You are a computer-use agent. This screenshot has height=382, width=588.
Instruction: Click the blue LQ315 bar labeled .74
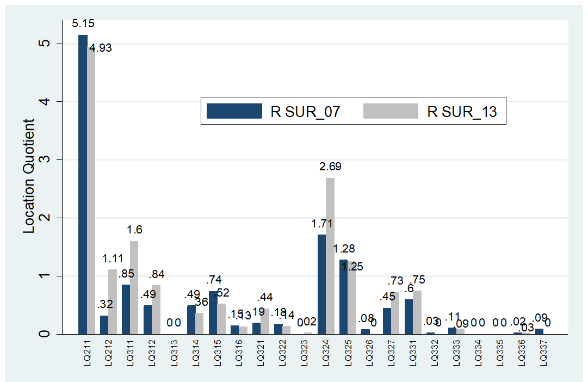(213, 312)
